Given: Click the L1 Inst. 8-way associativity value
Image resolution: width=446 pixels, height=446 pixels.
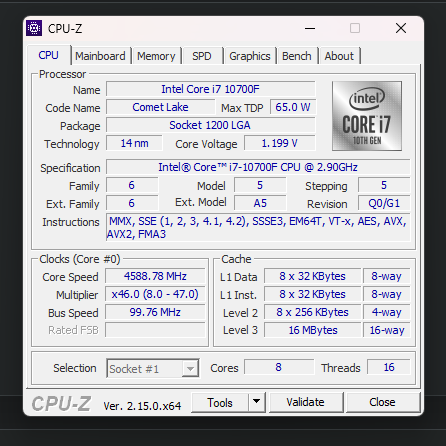Looking at the screenshot, I should [x=387, y=294].
